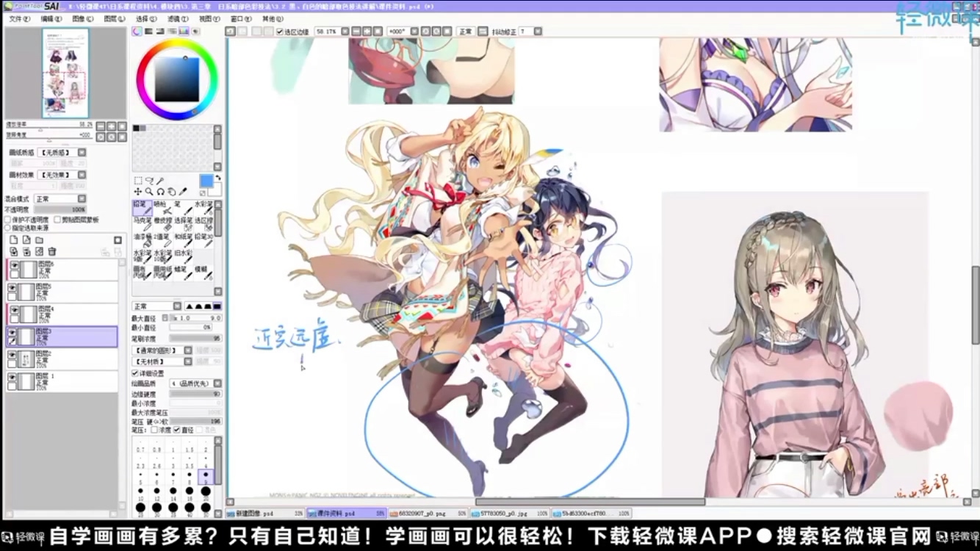Hide 图层5 with its eye icon

pos(13,287)
